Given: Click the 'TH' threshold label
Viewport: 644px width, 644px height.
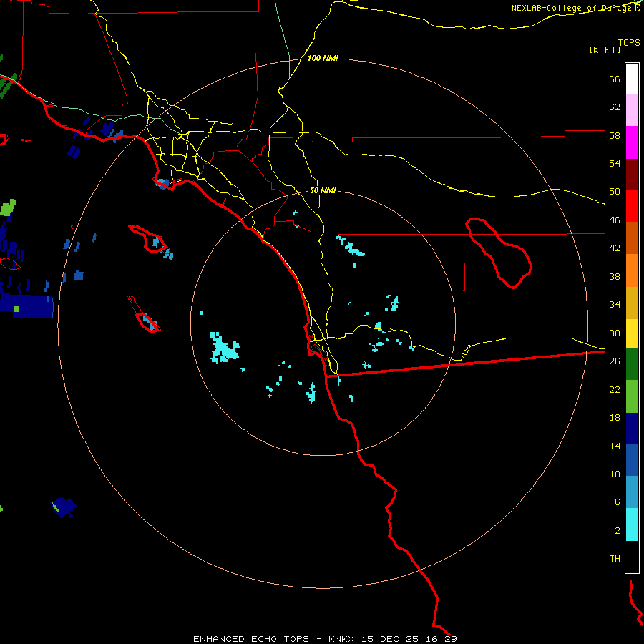Looking at the screenshot, I should point(615,559).
